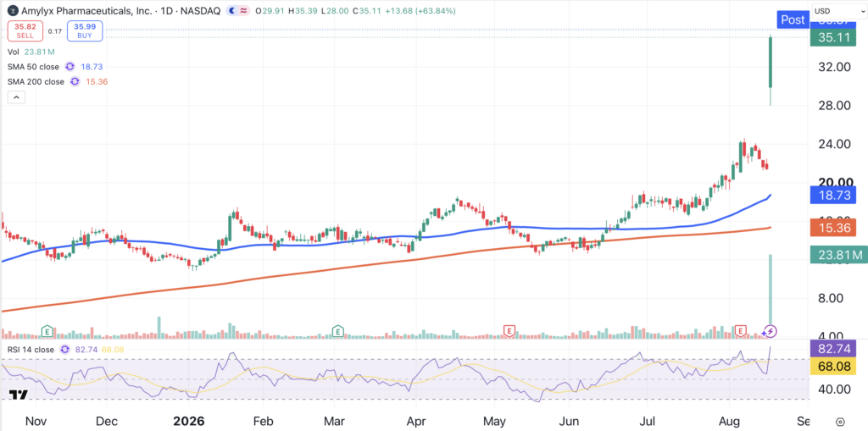868x431 pixels.
Task: Click the purple 82.74 RSI axis label
Action: 832,349
